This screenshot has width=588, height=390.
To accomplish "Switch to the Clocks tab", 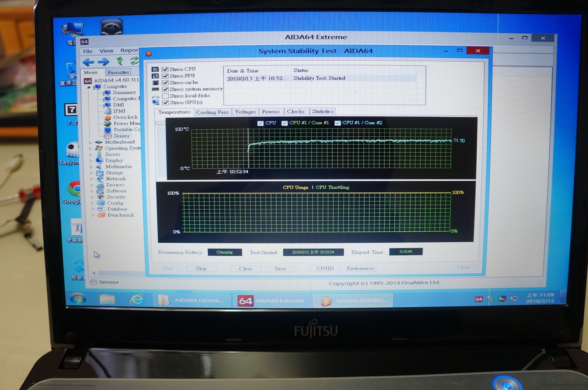I will (x=296, y=111).
